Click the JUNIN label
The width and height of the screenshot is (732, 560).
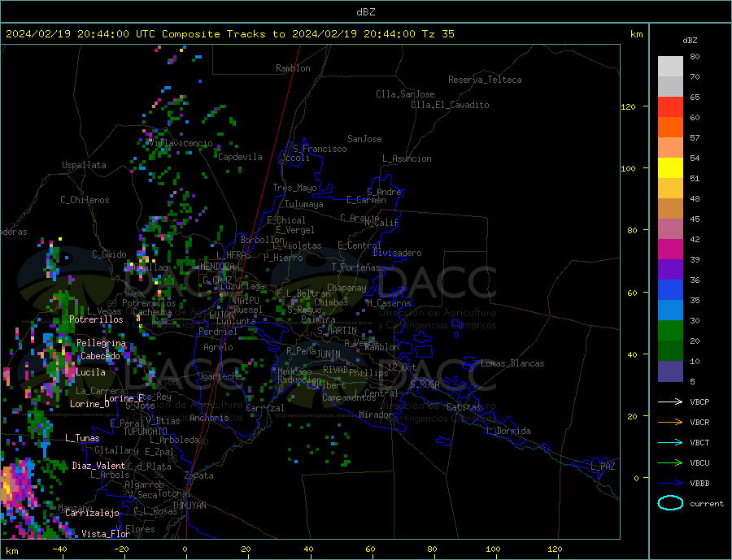pos(329,354)
